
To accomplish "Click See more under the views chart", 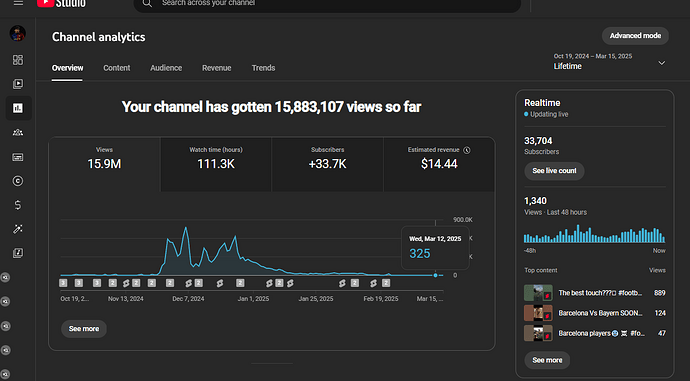I will point(84,329).
